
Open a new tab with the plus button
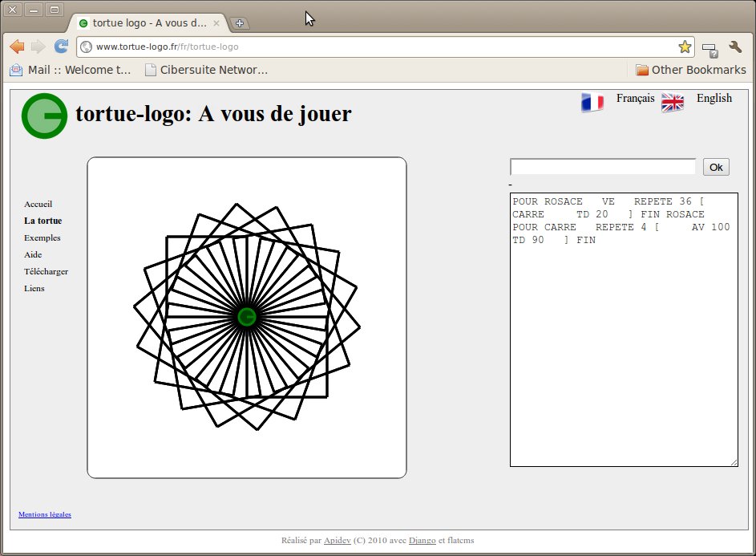(x=240, y=22)
